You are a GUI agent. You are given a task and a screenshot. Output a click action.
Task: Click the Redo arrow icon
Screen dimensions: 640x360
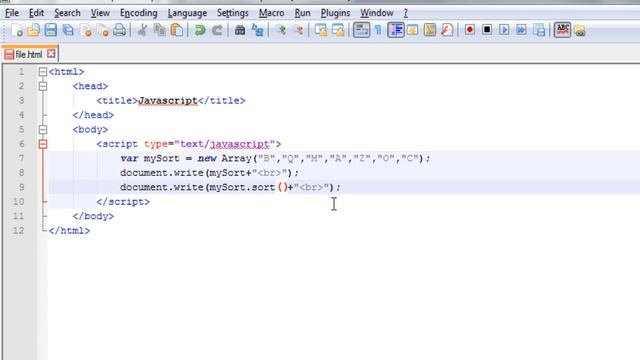point(217,30)
